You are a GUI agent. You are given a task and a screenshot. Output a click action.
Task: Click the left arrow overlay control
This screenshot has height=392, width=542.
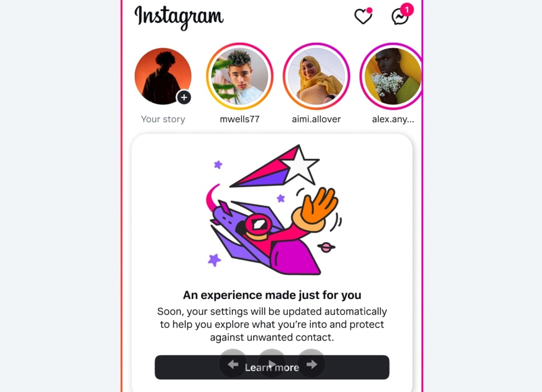pos(233,364)
